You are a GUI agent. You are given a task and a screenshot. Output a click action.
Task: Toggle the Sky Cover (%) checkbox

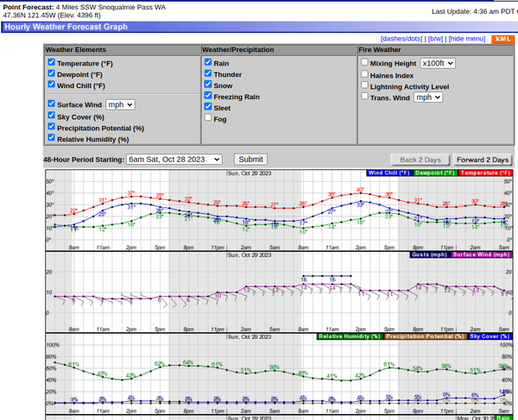(52, 116)
